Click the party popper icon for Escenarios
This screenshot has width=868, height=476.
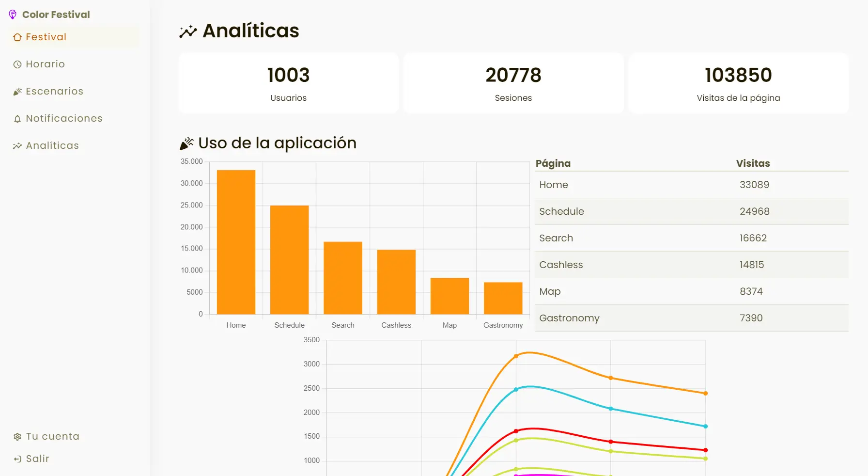click(17, 91)
